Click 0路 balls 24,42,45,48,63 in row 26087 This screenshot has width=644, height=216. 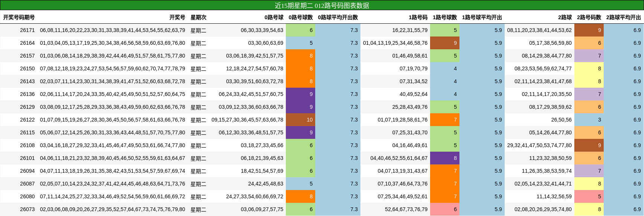click(266, 184)
